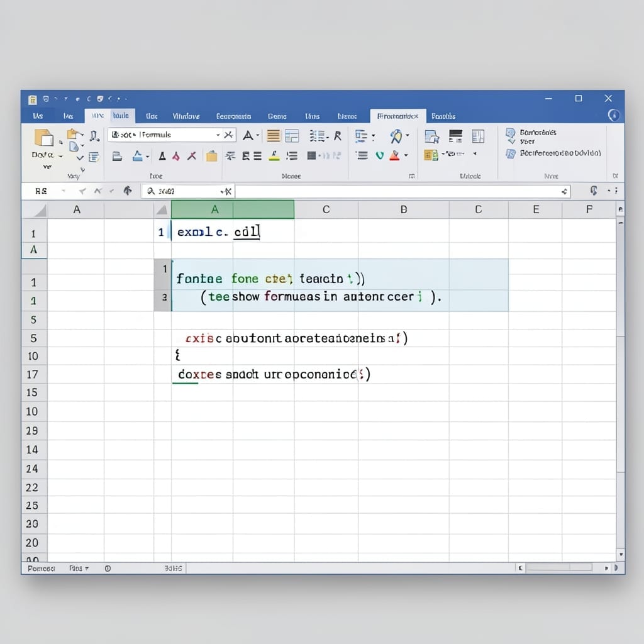
Task: Click the green V icon
Action: [379, 155]
